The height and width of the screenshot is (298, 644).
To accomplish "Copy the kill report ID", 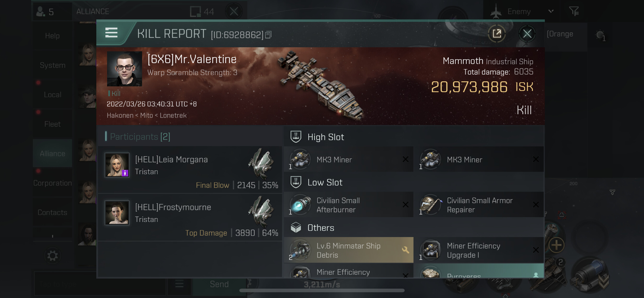I will pos(268,35).
